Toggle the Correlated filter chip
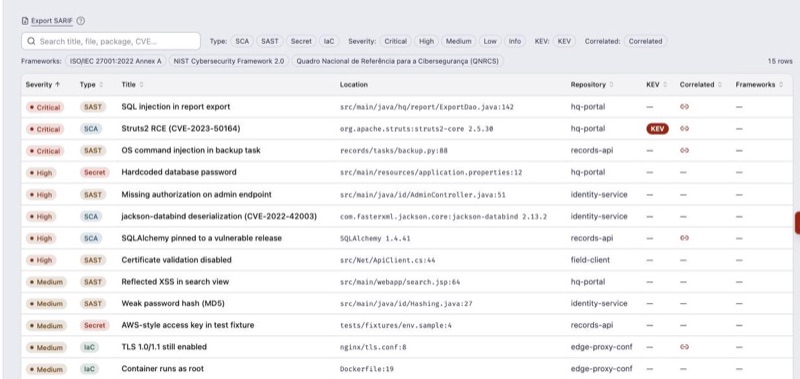The image size is (800, 379). coord(645,41)
